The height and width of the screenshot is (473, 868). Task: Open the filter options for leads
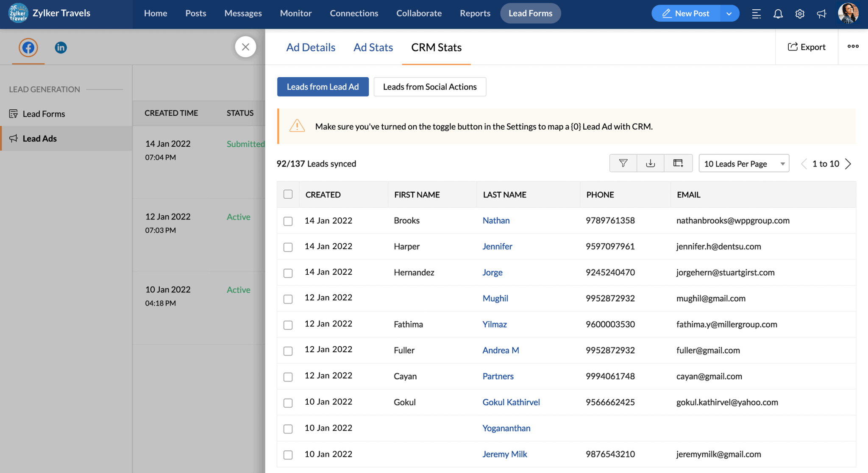point(623,163)
